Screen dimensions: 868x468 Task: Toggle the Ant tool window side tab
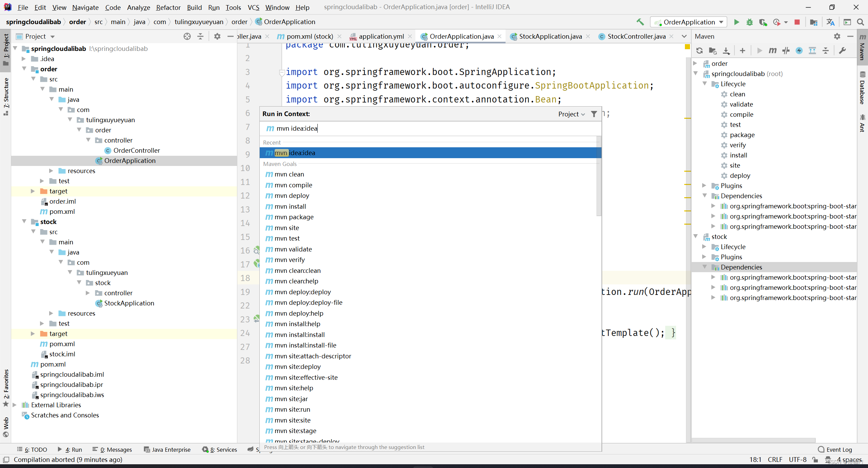862,123
